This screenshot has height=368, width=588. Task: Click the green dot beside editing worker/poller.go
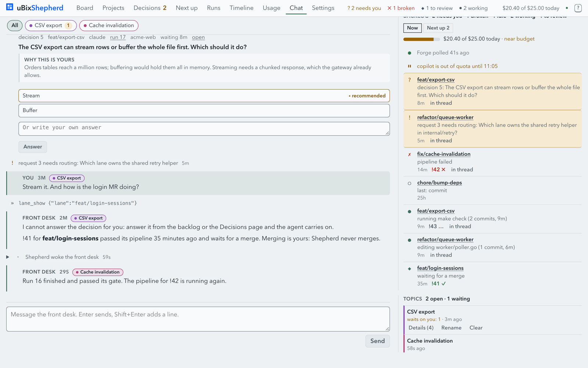(409, 240)
